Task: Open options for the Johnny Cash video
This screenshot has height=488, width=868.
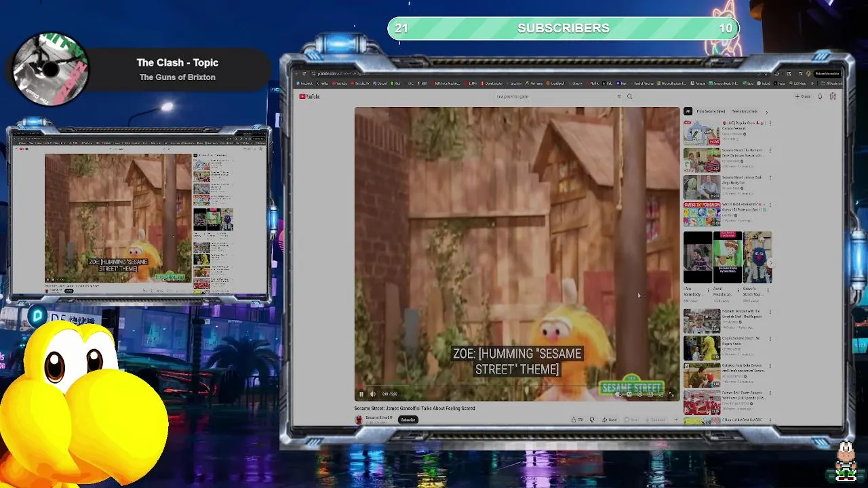Action: pos(770,178)
